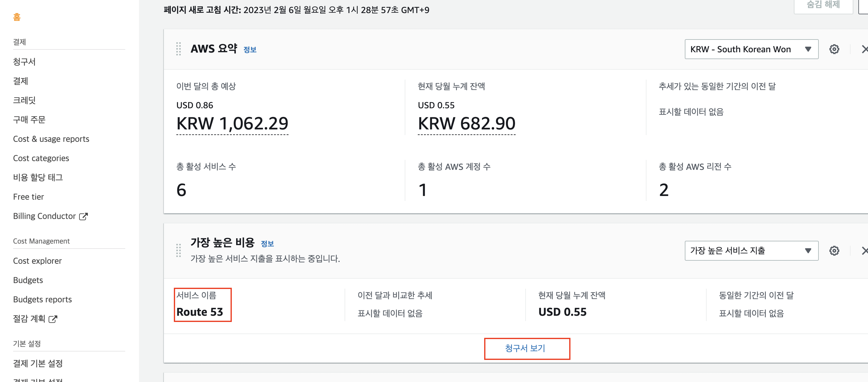Grab the 가장 높은 비용 drag handle

[x=179, y=251]
